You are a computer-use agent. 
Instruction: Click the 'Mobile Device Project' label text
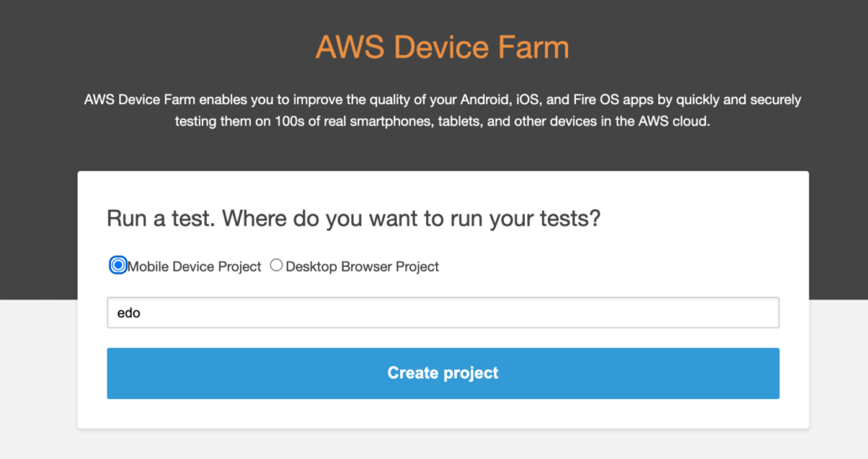pos(194,266)
